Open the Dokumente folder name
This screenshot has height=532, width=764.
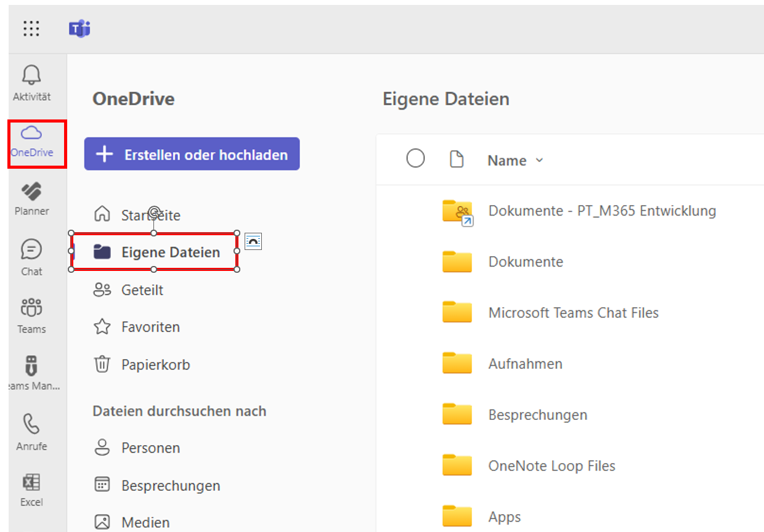pos(526,262)
